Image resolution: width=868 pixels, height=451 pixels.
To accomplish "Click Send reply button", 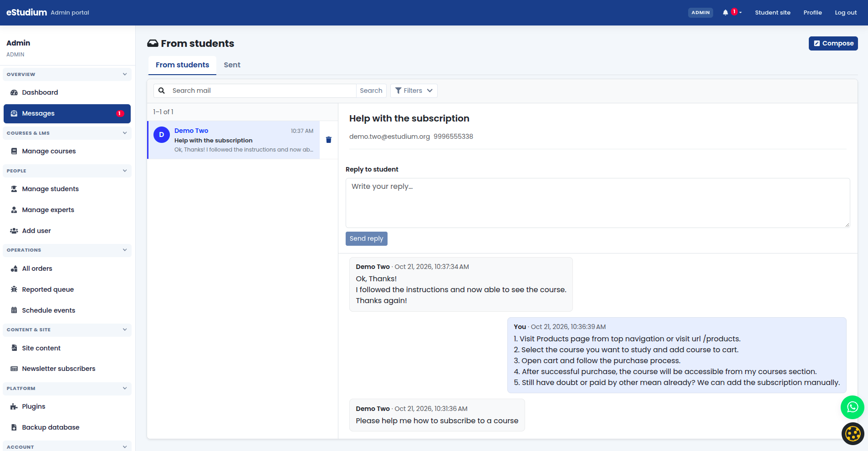I will pos(366,238).
